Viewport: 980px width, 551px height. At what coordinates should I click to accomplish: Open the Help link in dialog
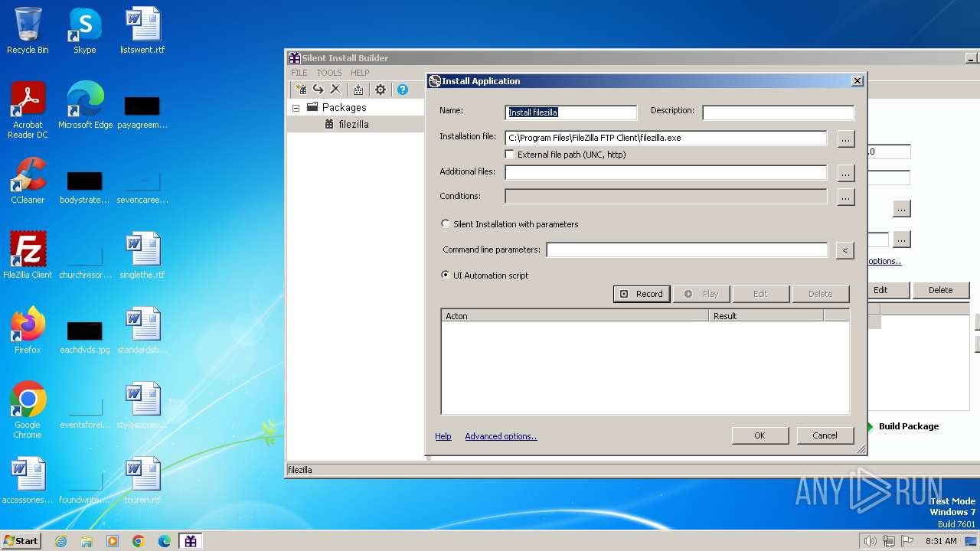pyautogui.click(x=443, y=436)
